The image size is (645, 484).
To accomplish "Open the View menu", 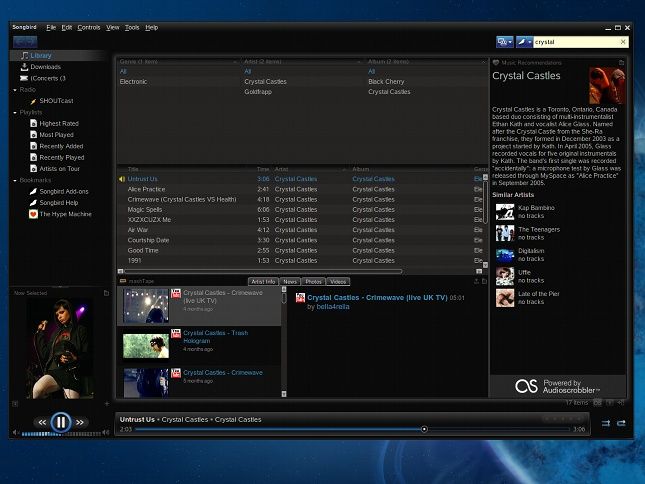I will [112, 28].
